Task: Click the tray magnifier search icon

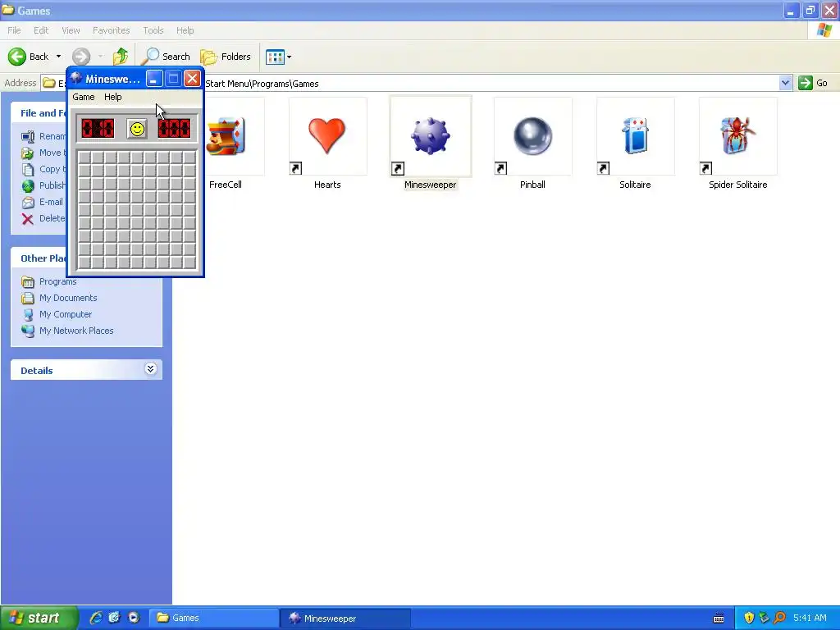Action: 780,618
